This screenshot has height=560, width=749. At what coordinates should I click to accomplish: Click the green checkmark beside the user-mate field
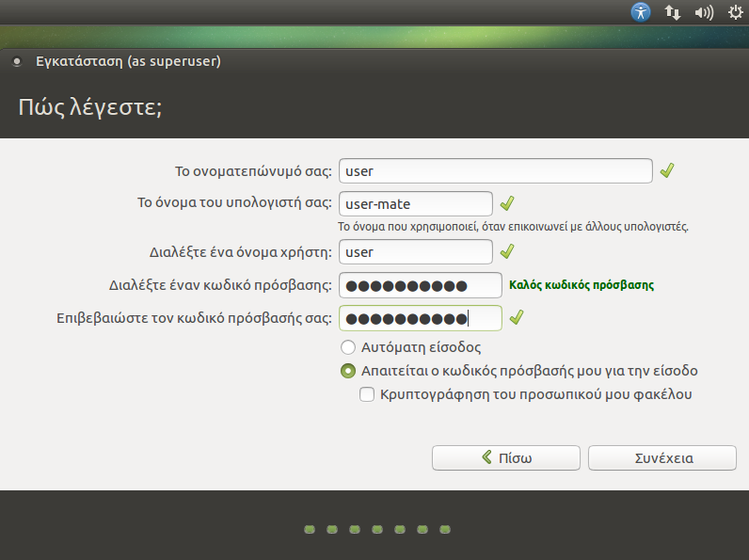click(507, 203)
